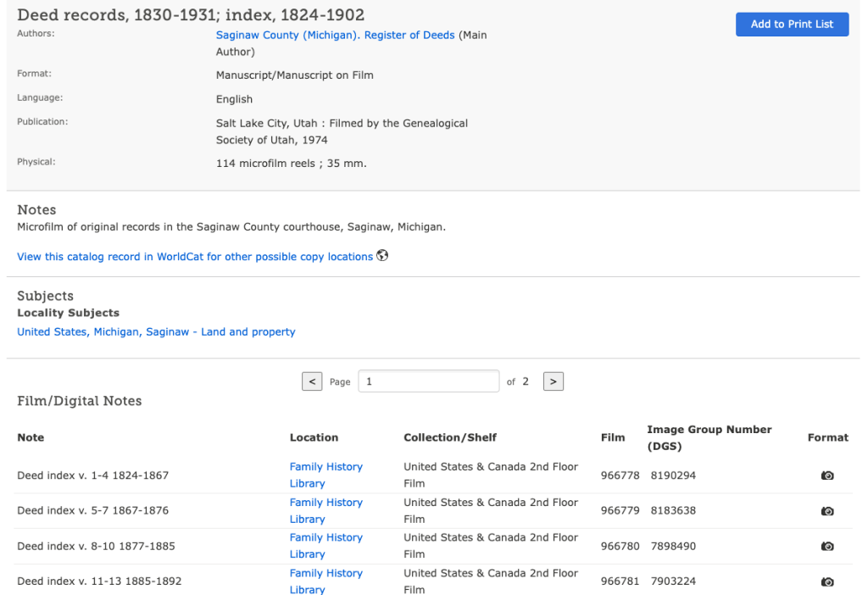Click the Image Group Number (DGS) column header
Image resolution: width=868 pixels, height=595 pixels.
709,437
